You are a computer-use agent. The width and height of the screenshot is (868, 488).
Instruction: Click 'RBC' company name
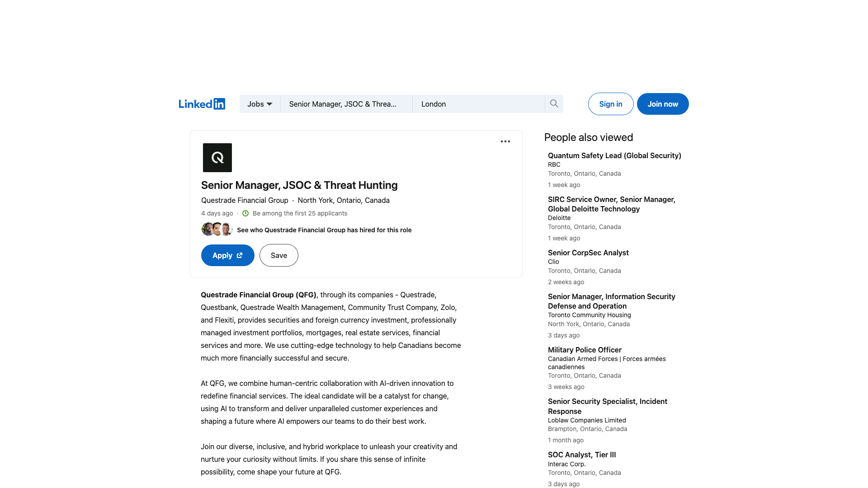[554, 164]
